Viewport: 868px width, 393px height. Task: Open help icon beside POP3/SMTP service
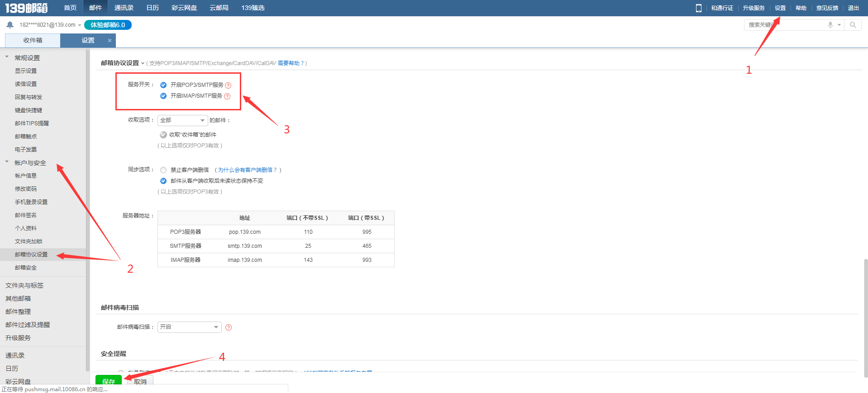[228, 85]
